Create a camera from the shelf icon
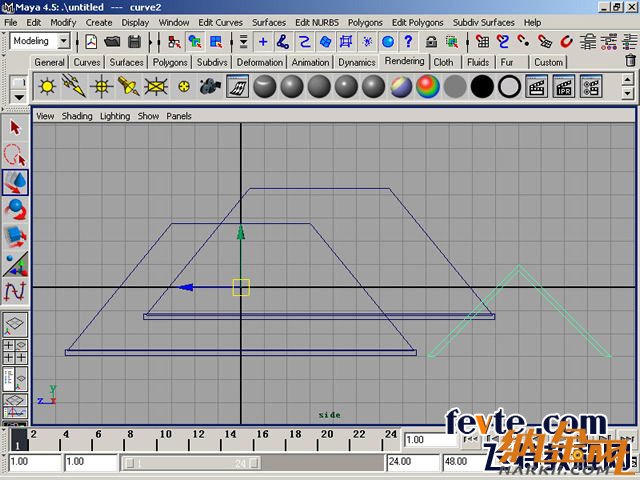Viewport: 640px width, 480px height. point(210,87)
